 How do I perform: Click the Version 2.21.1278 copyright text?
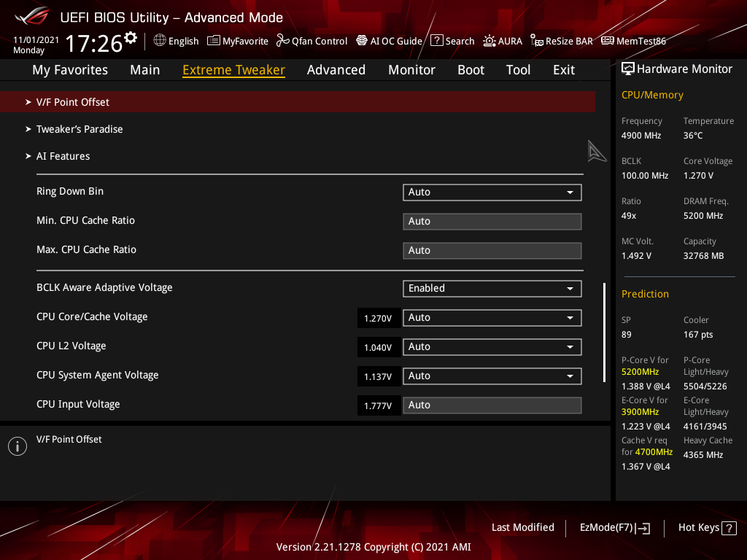pos(373,547)
